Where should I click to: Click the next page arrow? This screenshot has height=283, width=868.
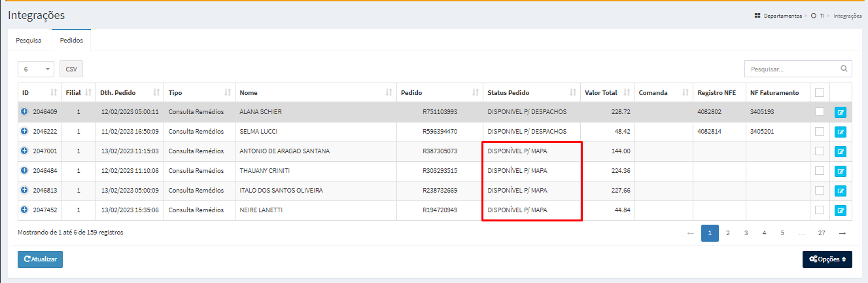pos(842,233)
